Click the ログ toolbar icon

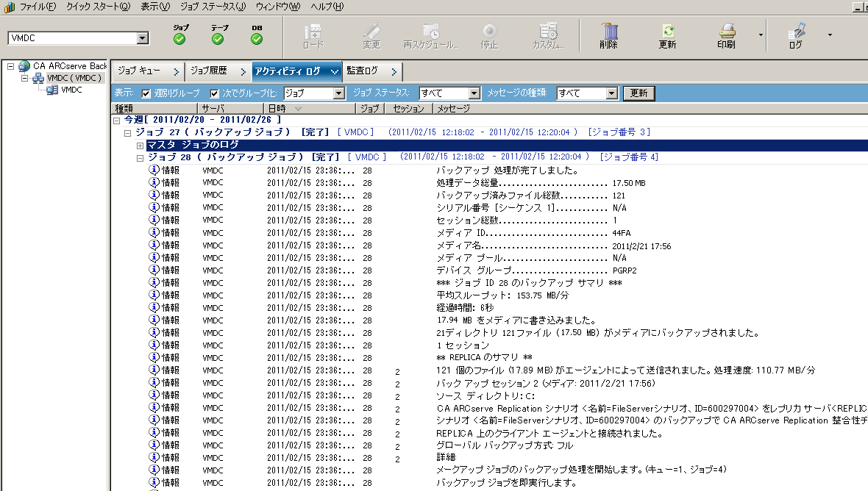coord(796,31)
